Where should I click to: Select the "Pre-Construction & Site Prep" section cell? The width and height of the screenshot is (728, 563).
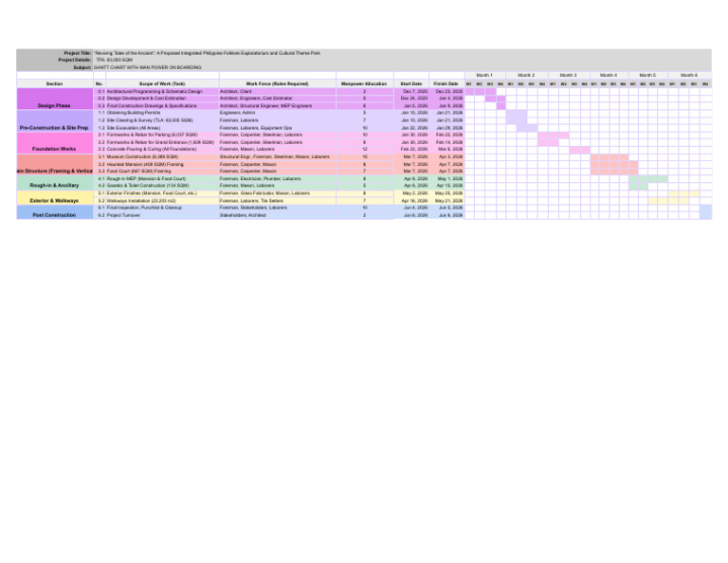[55, 120]
